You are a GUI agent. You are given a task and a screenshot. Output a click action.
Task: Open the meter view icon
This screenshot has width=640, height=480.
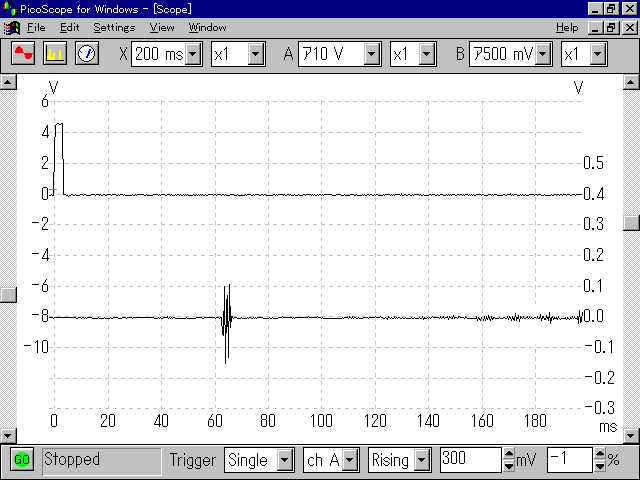87,53
